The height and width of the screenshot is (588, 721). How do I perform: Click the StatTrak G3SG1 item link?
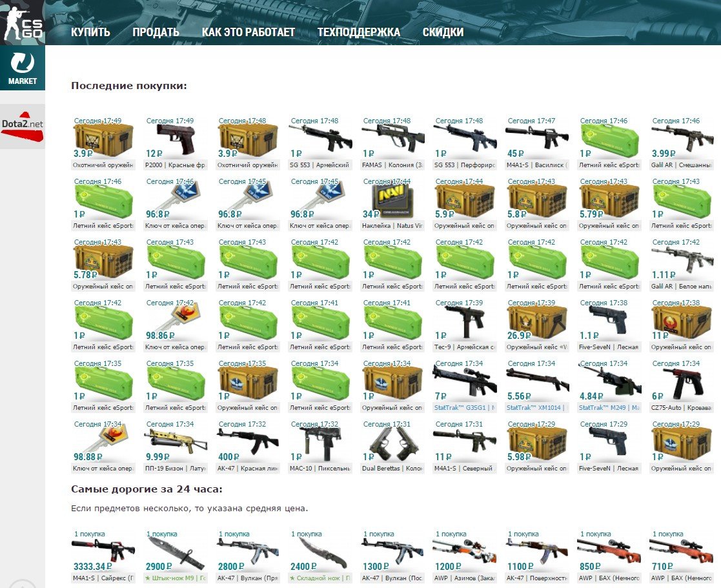(x=464, y=408)
